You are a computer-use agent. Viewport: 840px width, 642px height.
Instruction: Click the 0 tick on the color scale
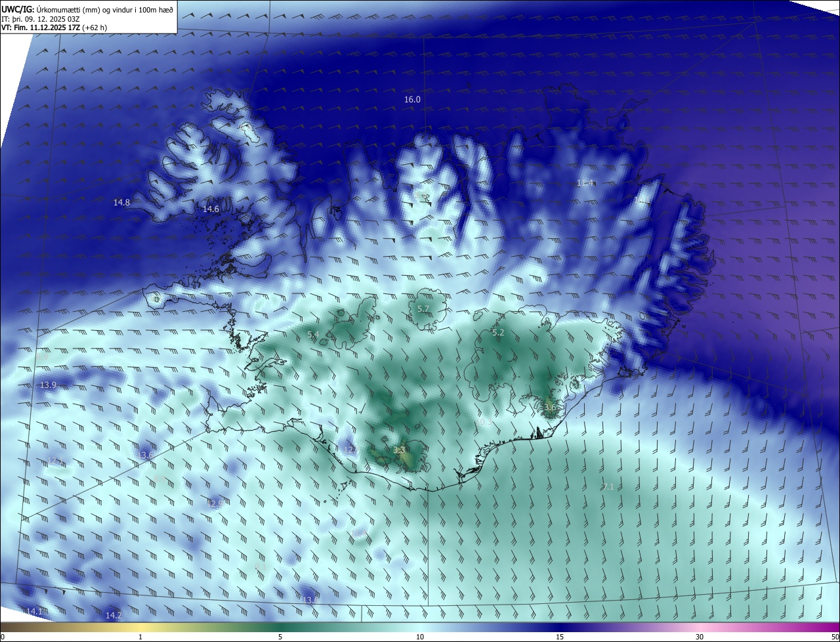[2, 637]
